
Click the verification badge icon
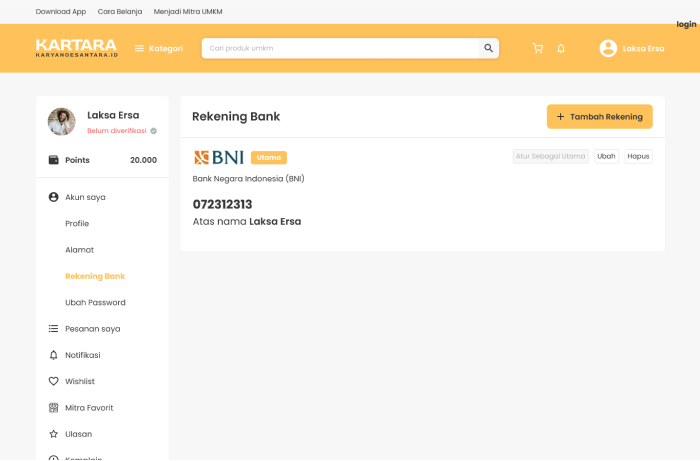[x=154, y=131]
